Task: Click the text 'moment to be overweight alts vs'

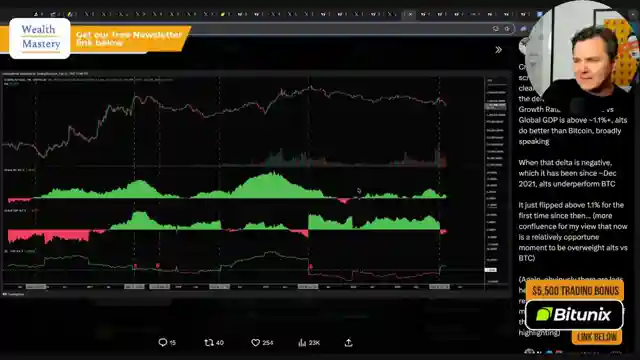Action: [573, 247]
